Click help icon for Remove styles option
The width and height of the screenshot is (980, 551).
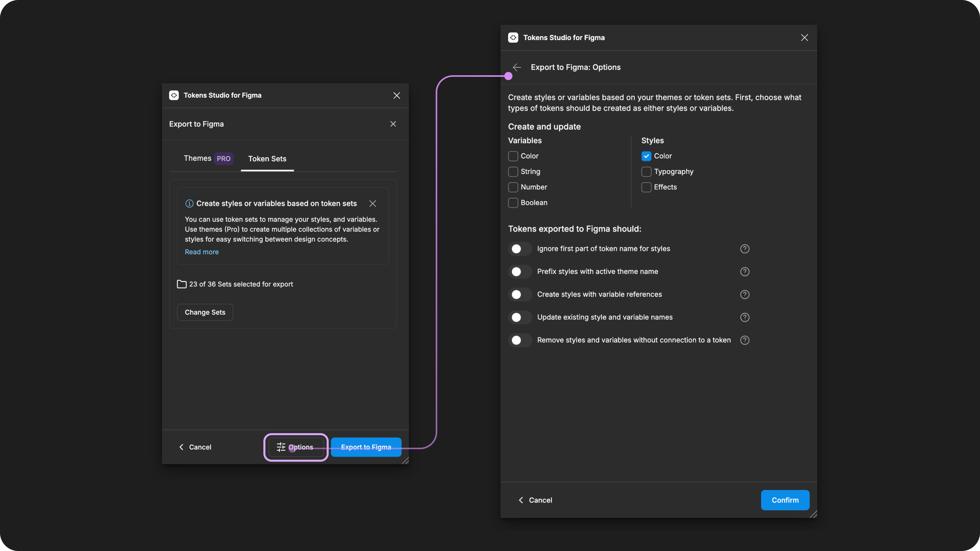pyautogui.click(x=744, y=340)
